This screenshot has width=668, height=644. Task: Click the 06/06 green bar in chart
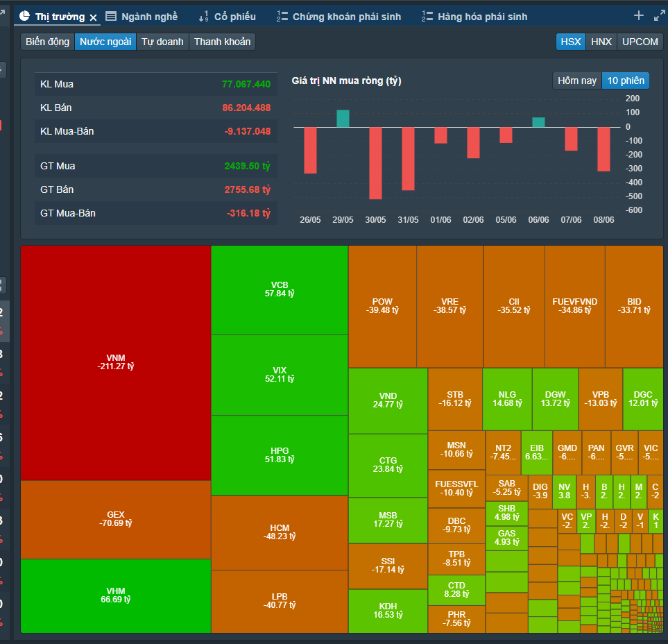(x=538, y=122)
